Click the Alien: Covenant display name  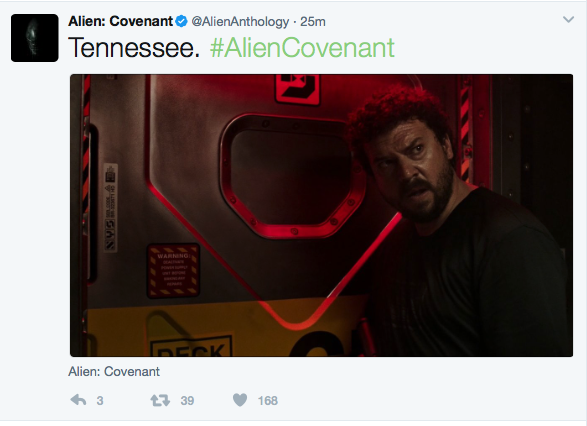pyautogui.click(x=121, y=21)
